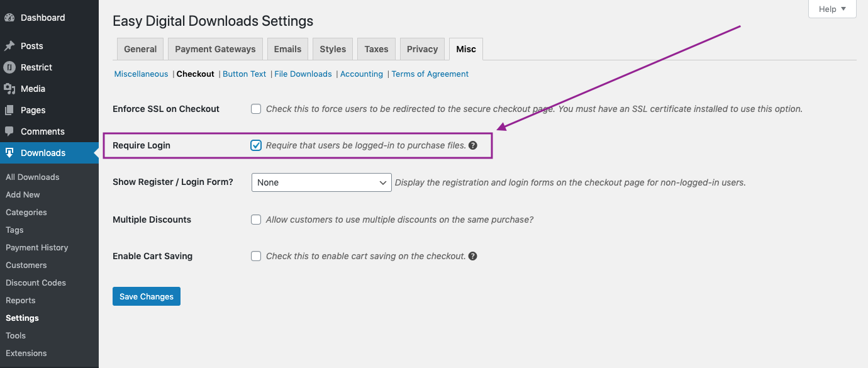The height and width of the screenshot is (368, 868).
Task: Open the Emails settings tab
Action: 287,49
